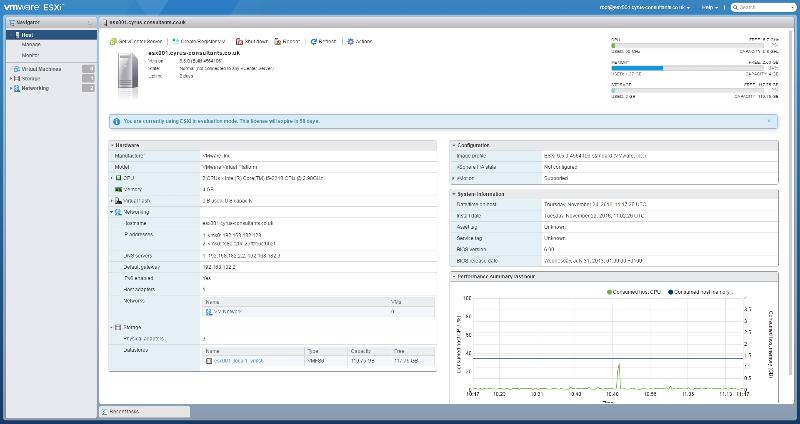Select Virtual Machines in Navigator
Screen dimensions: 800x424
pos(41,69)
